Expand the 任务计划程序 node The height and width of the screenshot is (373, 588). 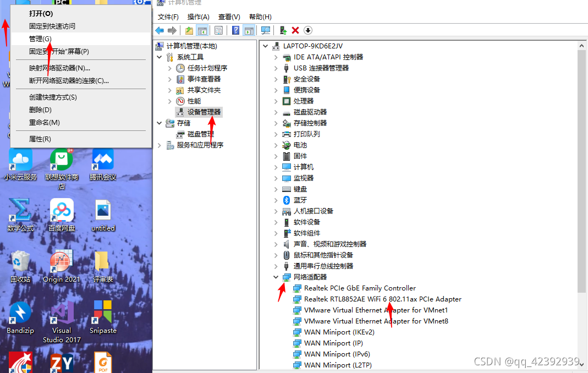coord(170,68)
